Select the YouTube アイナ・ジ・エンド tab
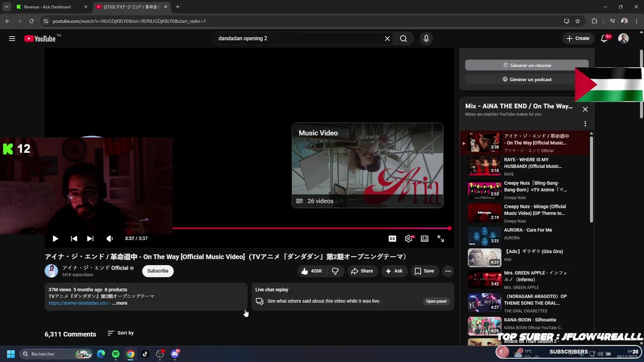Screen dimensions: 644x362 point(131,7)
